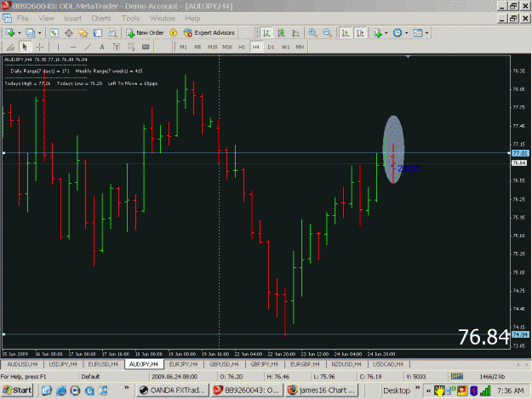The height and width of the screenshot is (399, 532).
Task: Switch to M1 timeframe
Action: coord(183,47)
